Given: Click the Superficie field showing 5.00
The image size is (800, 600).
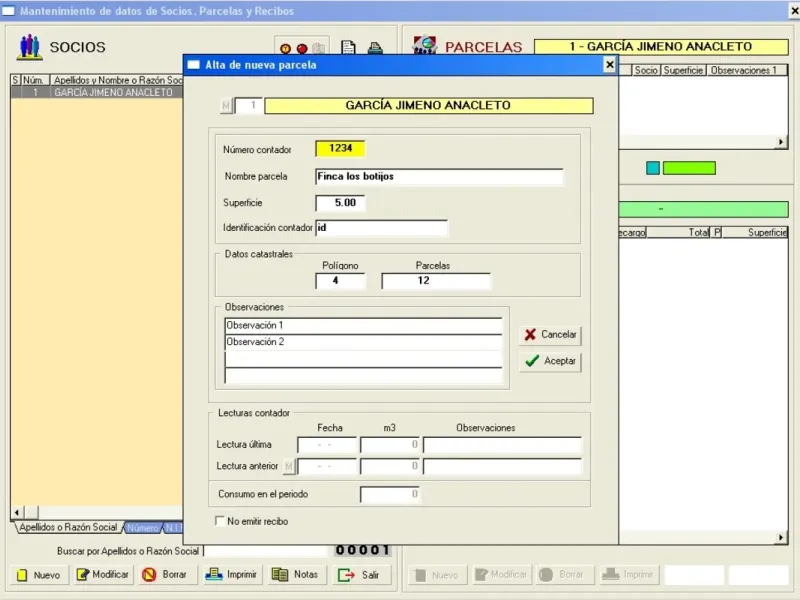Looking at the screenshot, I should coord(340,203).
